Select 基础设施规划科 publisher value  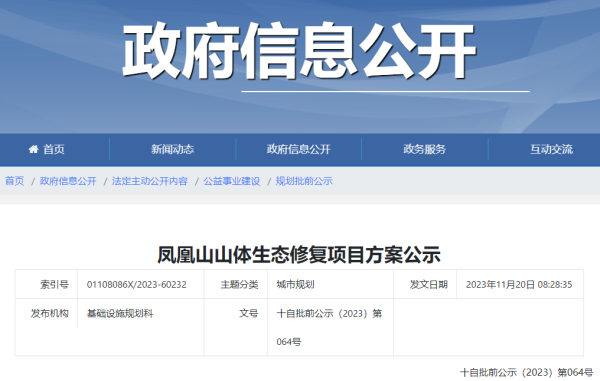click(120, 313)
